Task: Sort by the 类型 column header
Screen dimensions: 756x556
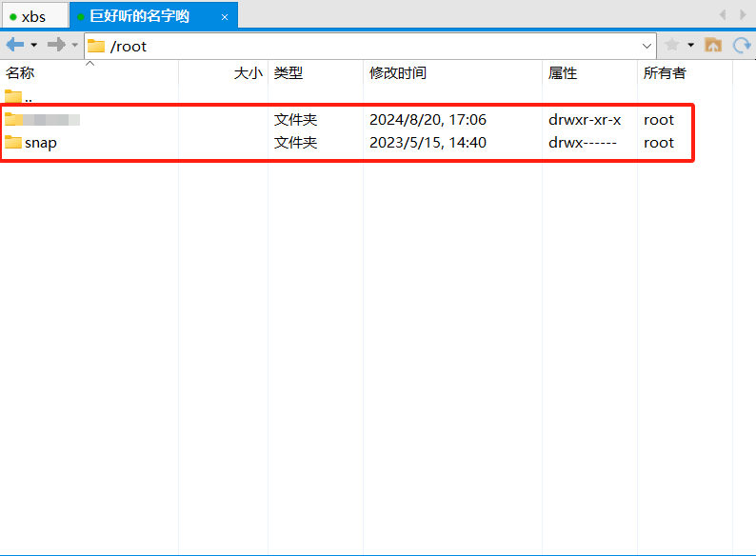Action: point(315,72)
